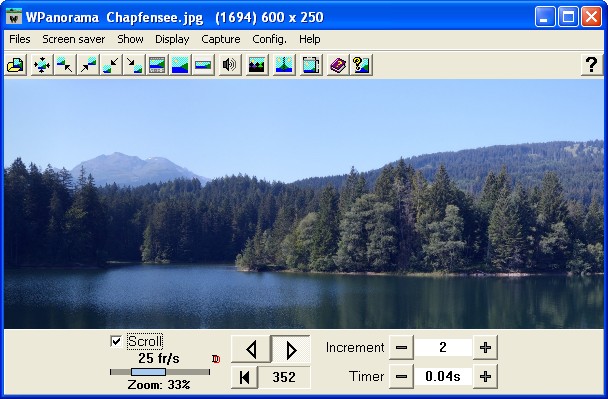Open the Config. menu
The image size is (608, 399).
(269, 39)
